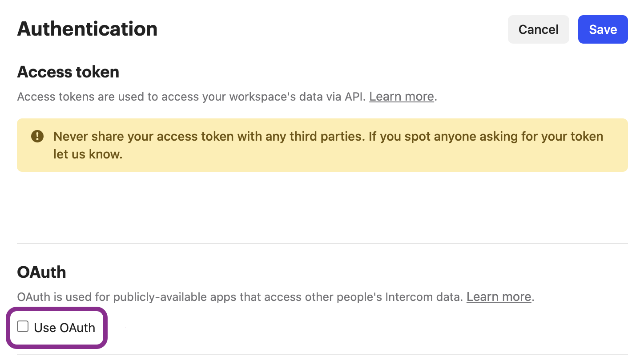Click the word API in token description
This screenshot has width=644, height=357.
tap(356, 97)
